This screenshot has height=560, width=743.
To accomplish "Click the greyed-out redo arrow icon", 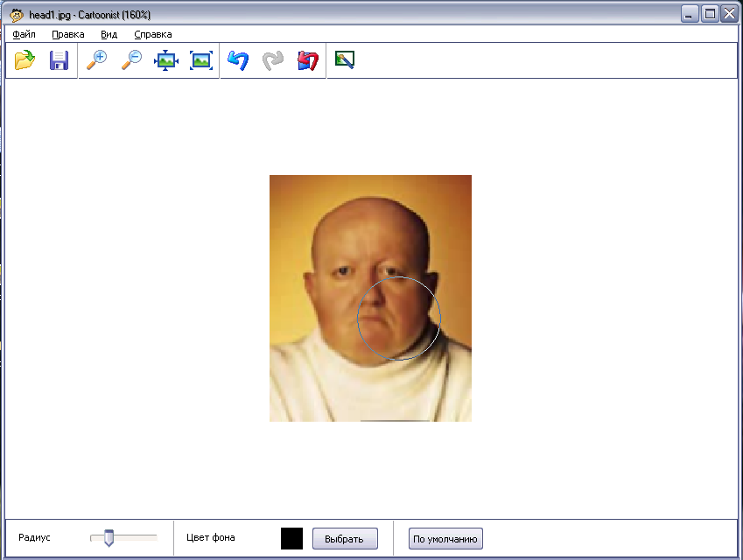I will coord(273,60).
